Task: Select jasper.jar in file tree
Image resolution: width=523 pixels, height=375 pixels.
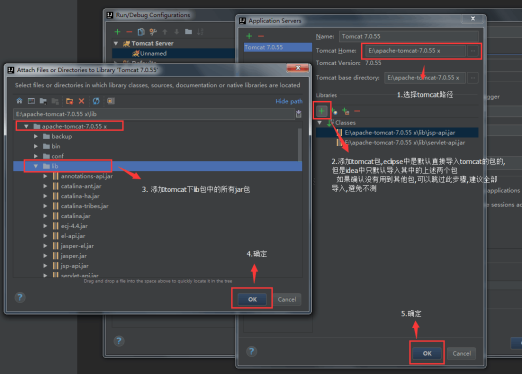Action: click(x=74, y=256)
